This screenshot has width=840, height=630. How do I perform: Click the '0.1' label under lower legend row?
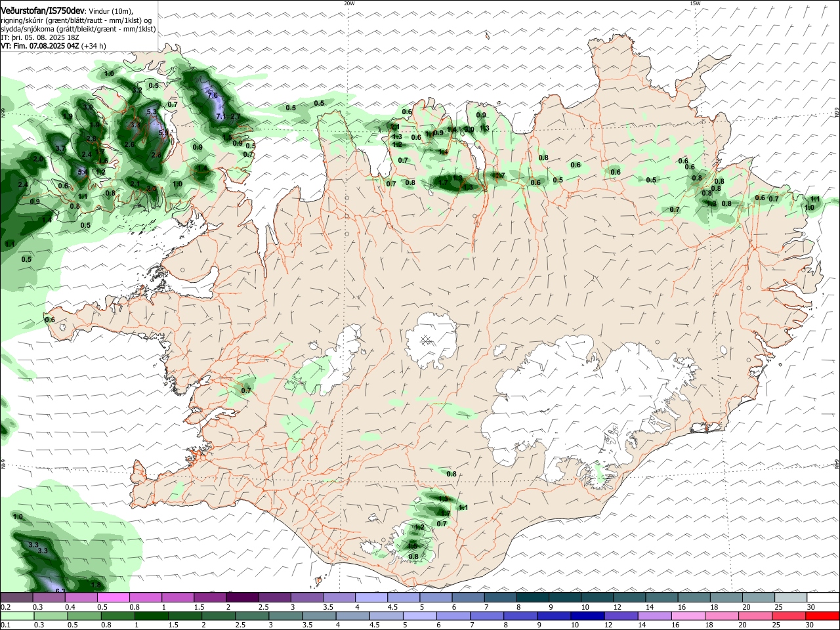point(5,625)
